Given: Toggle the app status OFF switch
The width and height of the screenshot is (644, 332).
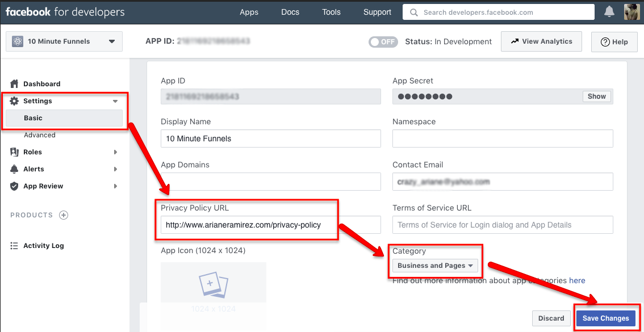Looking at the screenshot, I should [383, 42].
